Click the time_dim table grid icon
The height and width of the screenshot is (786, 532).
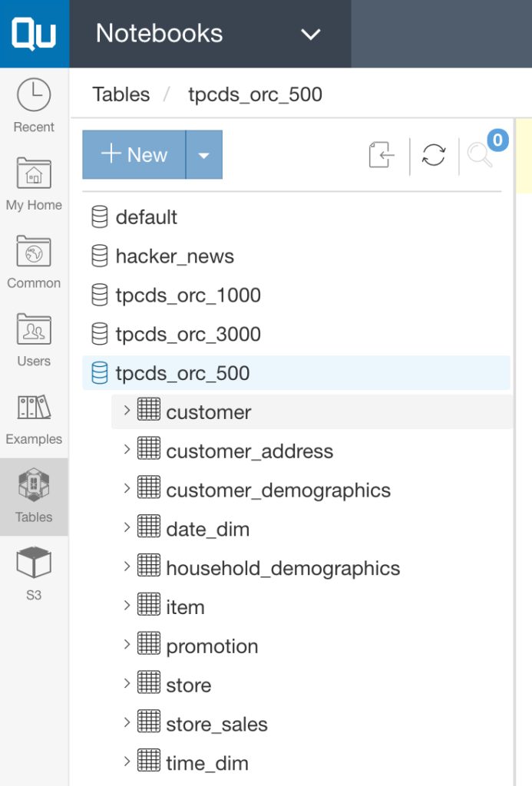(x=149, y=761)
